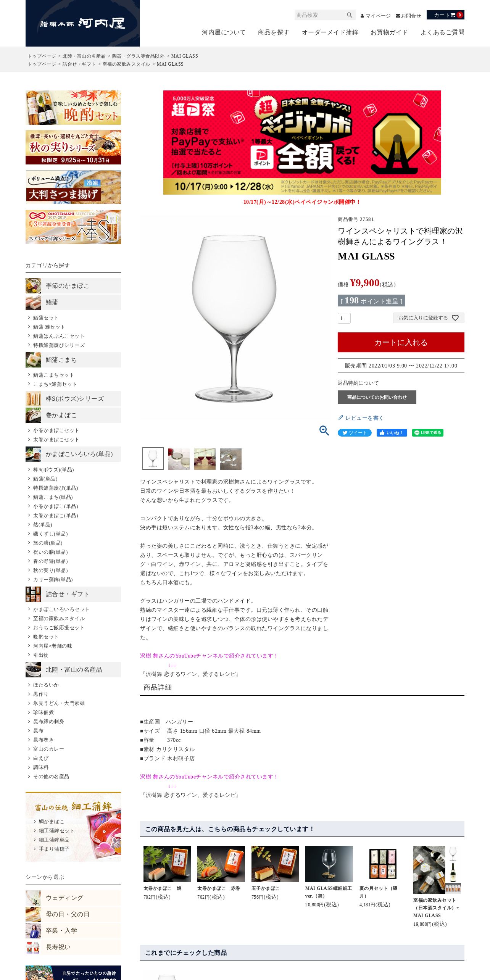This screenshot has width=490, height=980.
Task: Open the cart icon button
Action: [x=445, y=15]
